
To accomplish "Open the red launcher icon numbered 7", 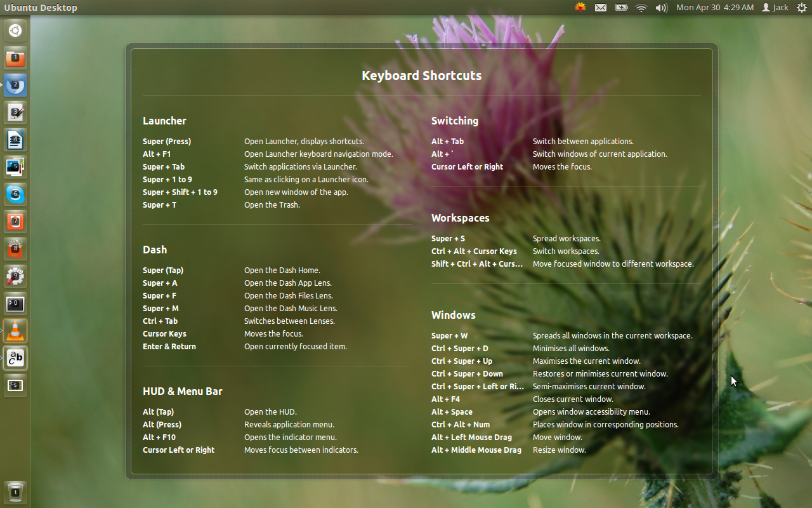I will pos(15,222).
